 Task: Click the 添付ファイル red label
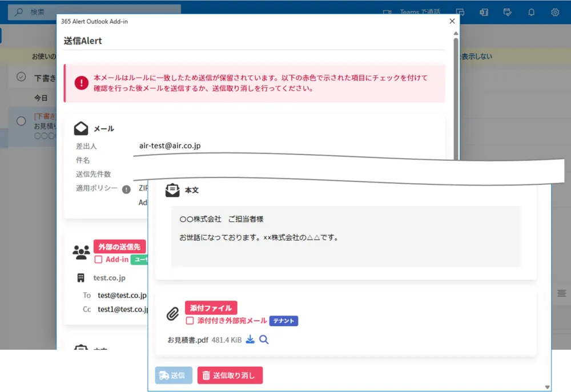(x=211, y=308)
